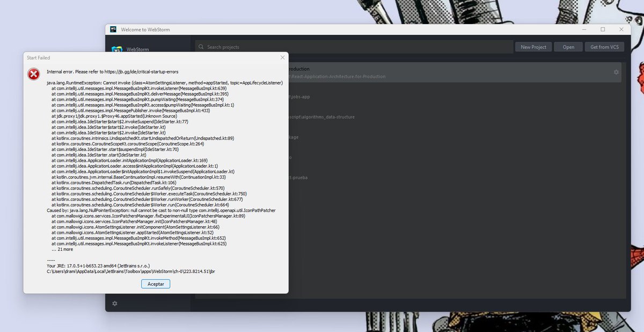
Task: Click the Your JRE version line
Action: pos(98,265)
